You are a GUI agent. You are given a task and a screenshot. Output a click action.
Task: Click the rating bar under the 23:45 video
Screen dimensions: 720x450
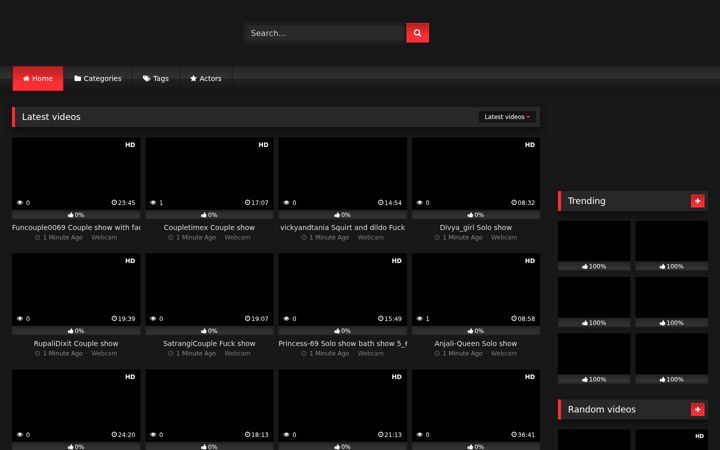[76, 214]
